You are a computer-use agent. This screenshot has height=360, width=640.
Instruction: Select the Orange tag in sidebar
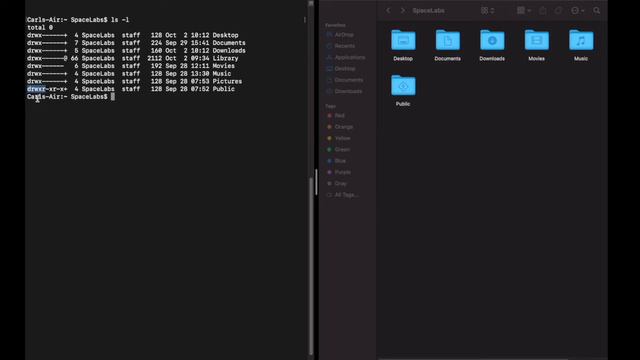(x=340, y=127)
